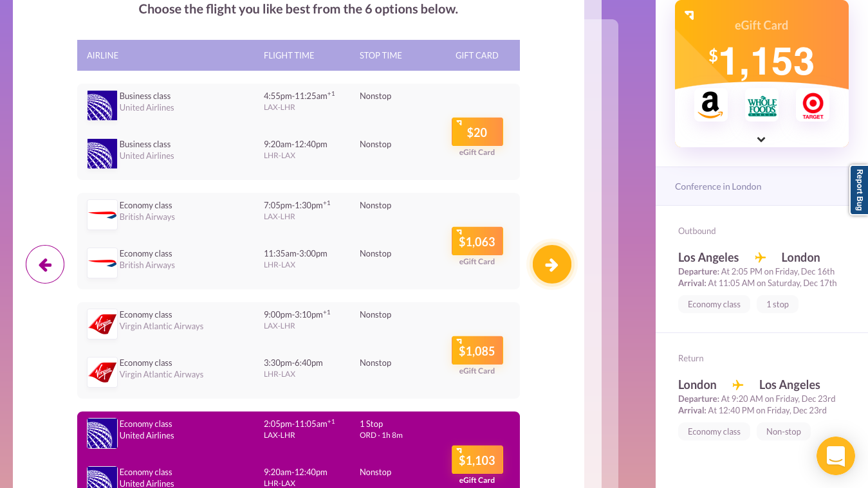The width and height of the screenshot is (868, 488).
Task: Click outbound United Airlines business class logo
Action: (102, 105)
